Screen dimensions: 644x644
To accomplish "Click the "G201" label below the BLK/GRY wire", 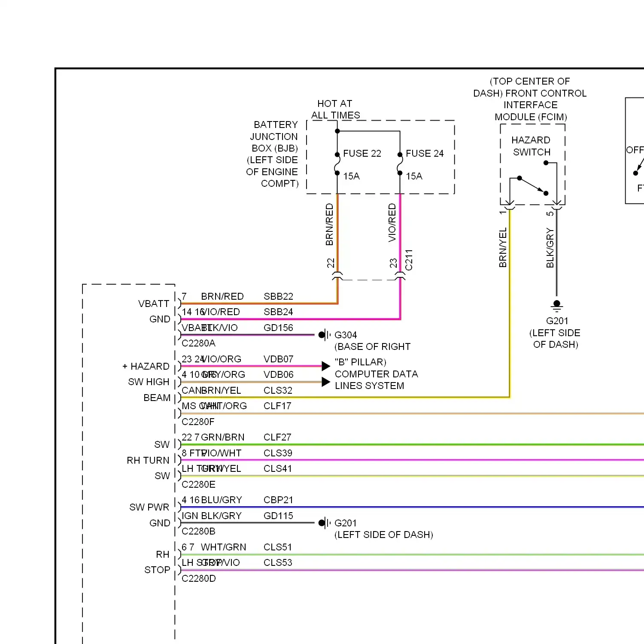I will tap(557, 321).
